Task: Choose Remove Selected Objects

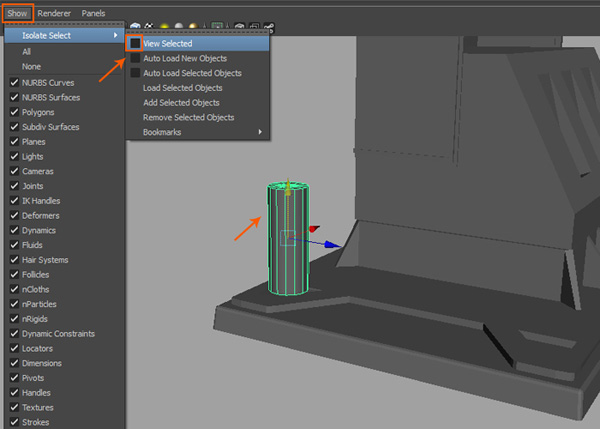Action: [x=188, y=117]
